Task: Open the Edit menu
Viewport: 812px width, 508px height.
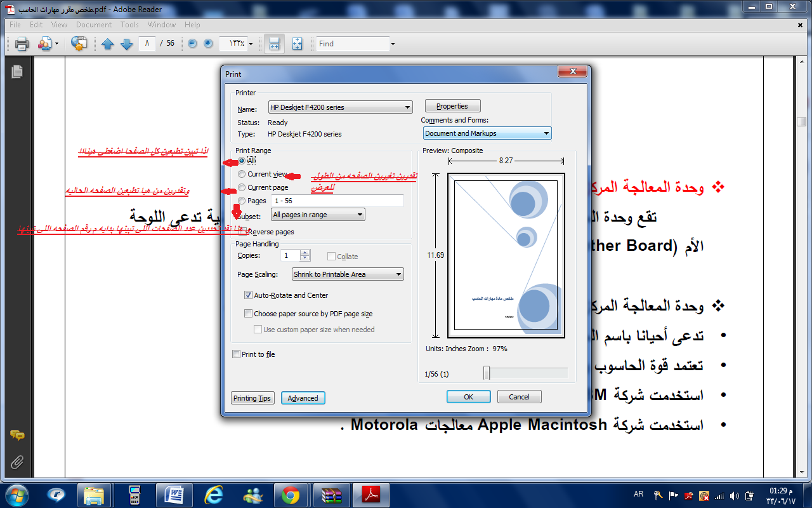Action: [36, 25]
